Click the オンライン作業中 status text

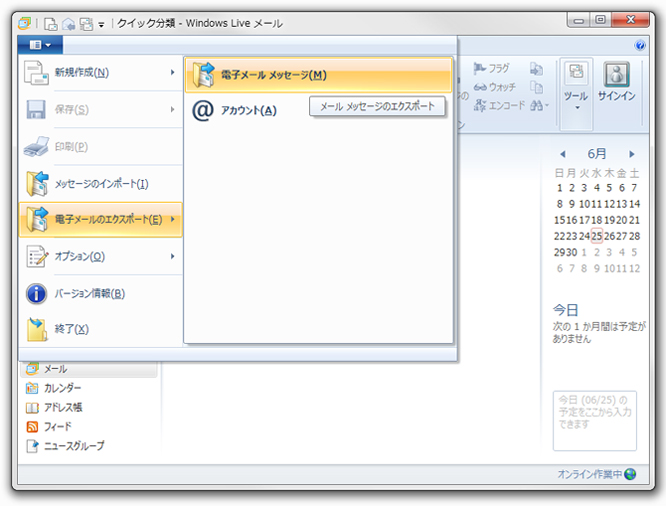point(590,474)
